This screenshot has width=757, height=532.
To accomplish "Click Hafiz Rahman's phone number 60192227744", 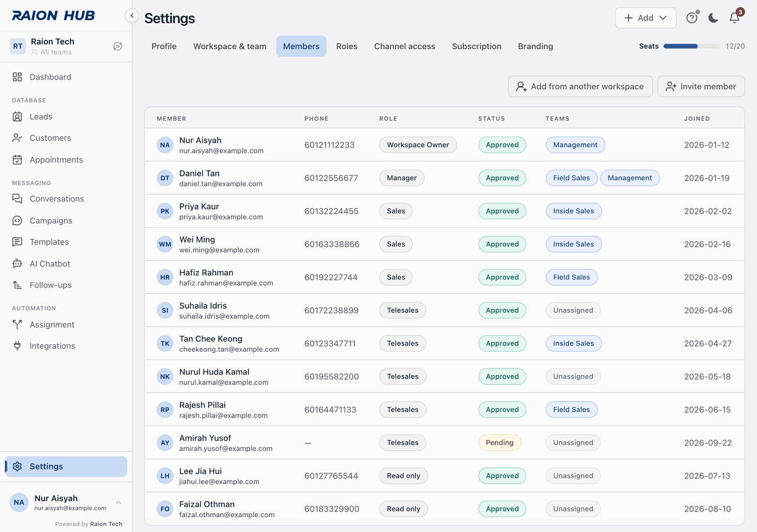I will click(x=331, y=277).
